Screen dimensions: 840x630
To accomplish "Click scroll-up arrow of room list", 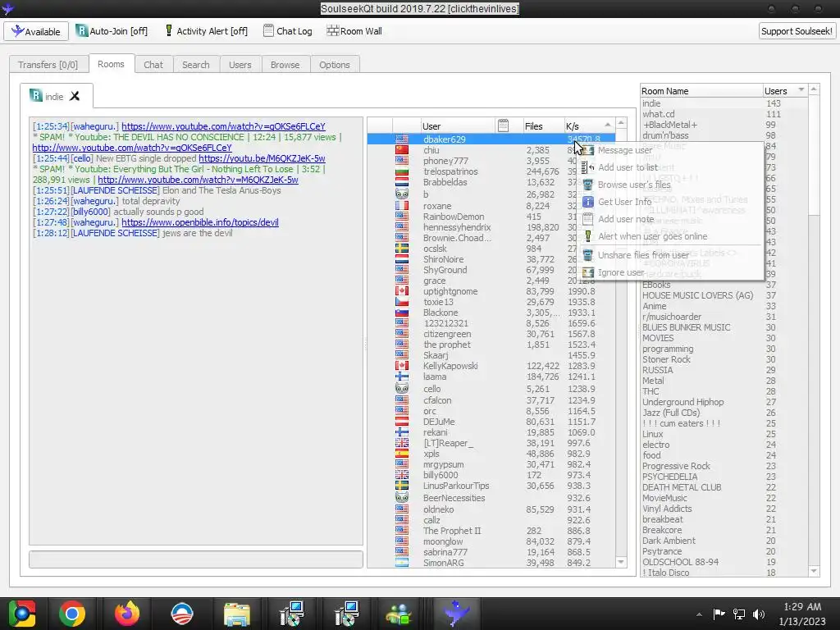I will [x=814, y=89].
